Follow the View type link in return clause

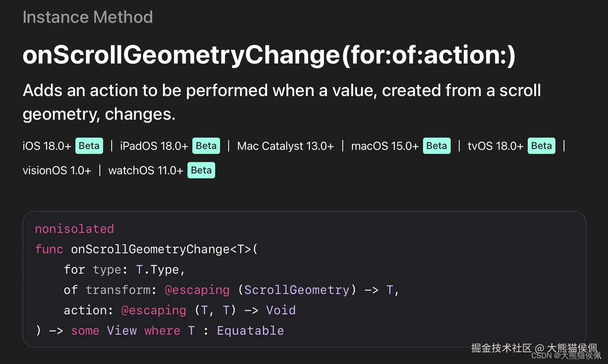[x=121, y=331]
